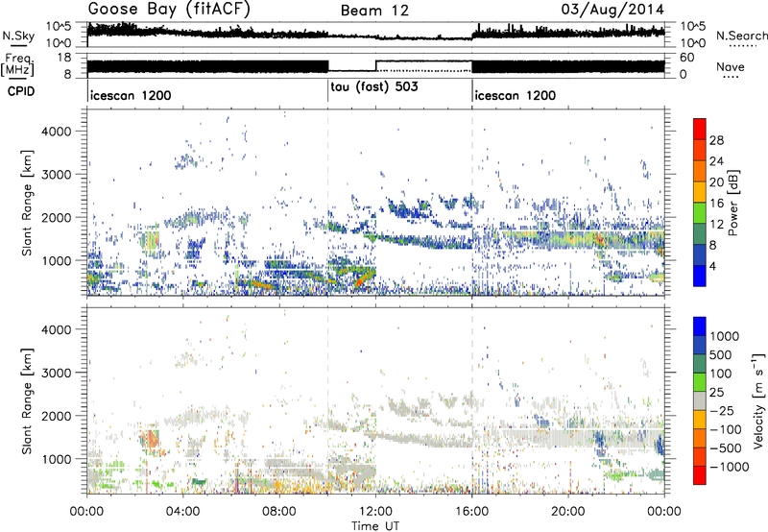
Task: Click the 'Velocity [m s⁻¹]' colorbar label
Action: (758, 400)
